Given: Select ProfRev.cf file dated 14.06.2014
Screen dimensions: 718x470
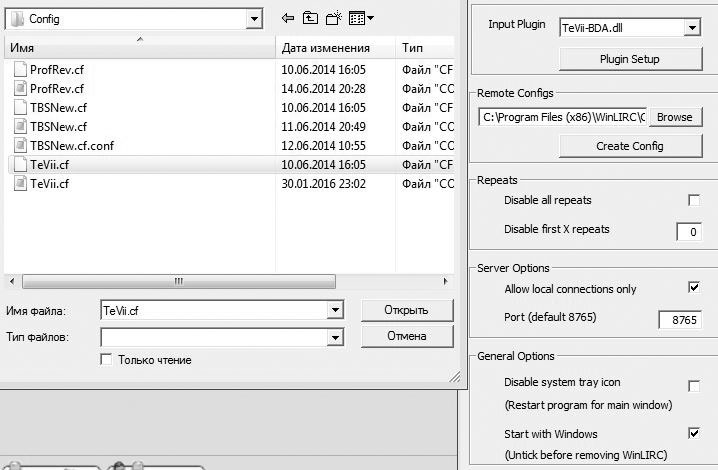Looking at the screenshot, I should [52, 89].
